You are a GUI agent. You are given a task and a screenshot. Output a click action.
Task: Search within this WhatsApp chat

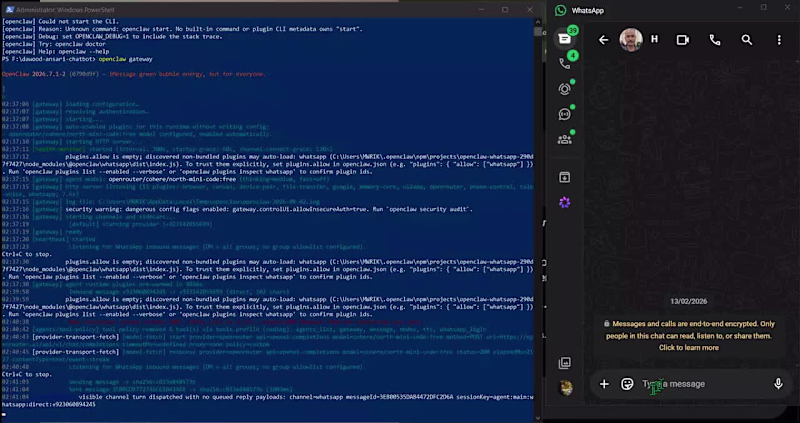[x=747, y=40]
